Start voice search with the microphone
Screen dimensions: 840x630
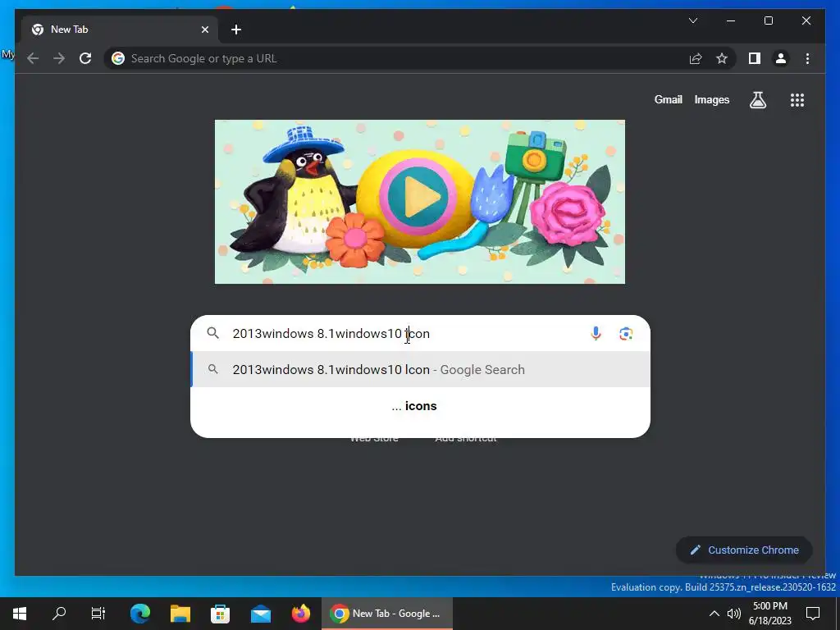596,333
